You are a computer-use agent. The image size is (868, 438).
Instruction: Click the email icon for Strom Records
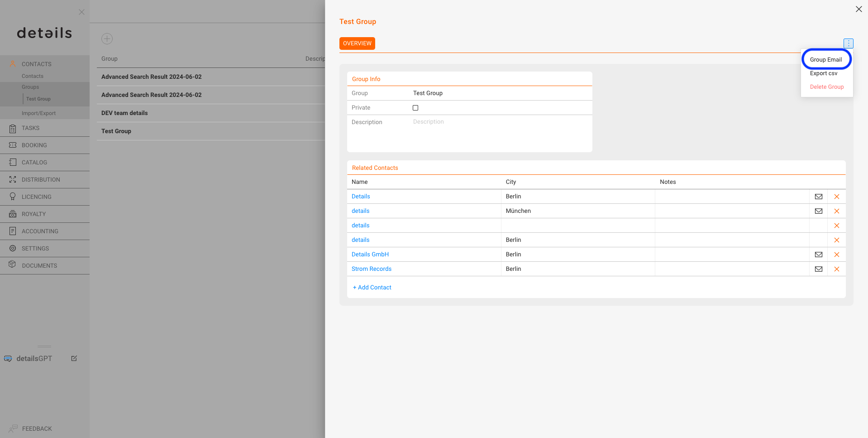point(818,269)
